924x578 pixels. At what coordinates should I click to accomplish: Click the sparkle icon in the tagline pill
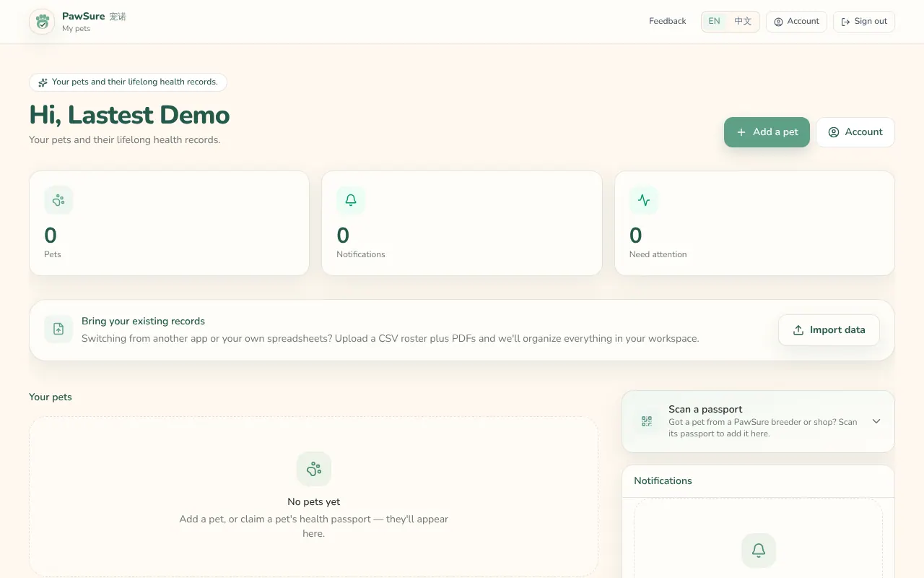tap(43, 82)
